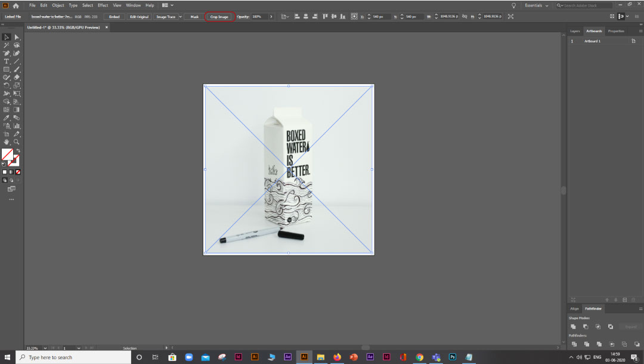Open the Object menu
Image resolution: width=644 pixels, height=364 pixels.
[58, 5]
